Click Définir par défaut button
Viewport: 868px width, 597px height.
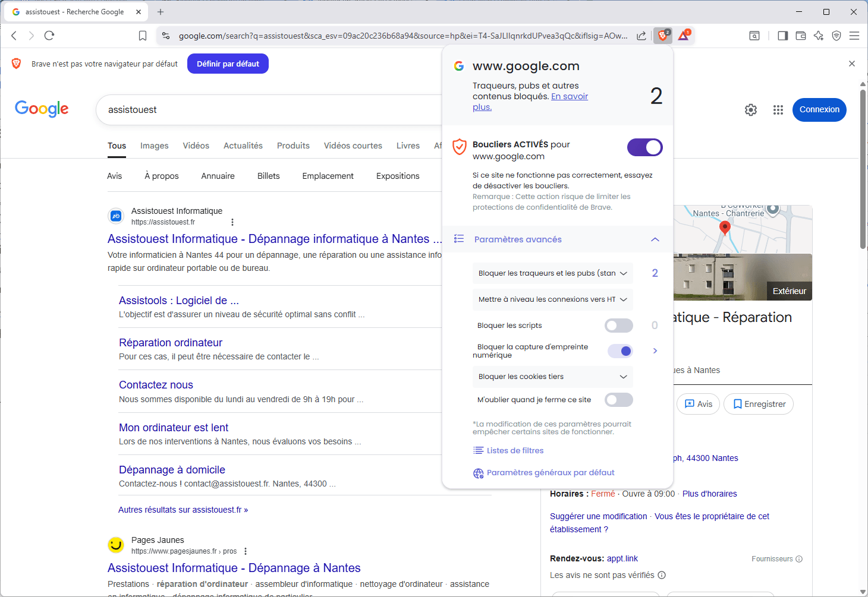click(228, 64)
